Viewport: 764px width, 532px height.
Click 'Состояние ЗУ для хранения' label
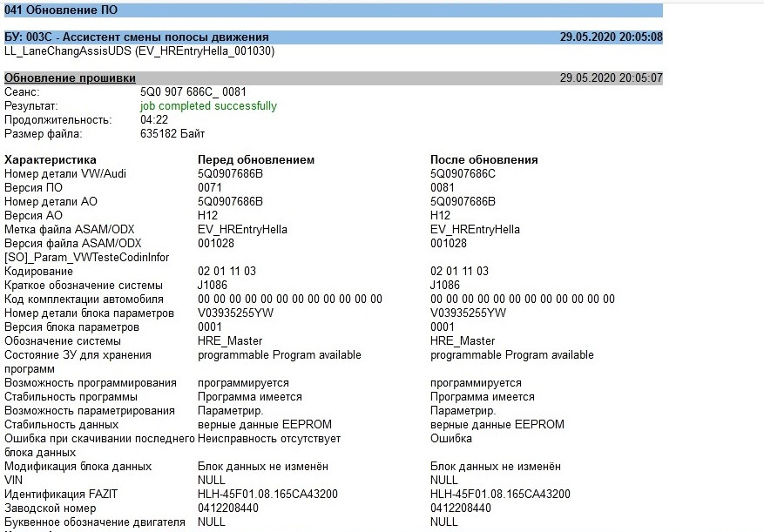click(78, 355)
